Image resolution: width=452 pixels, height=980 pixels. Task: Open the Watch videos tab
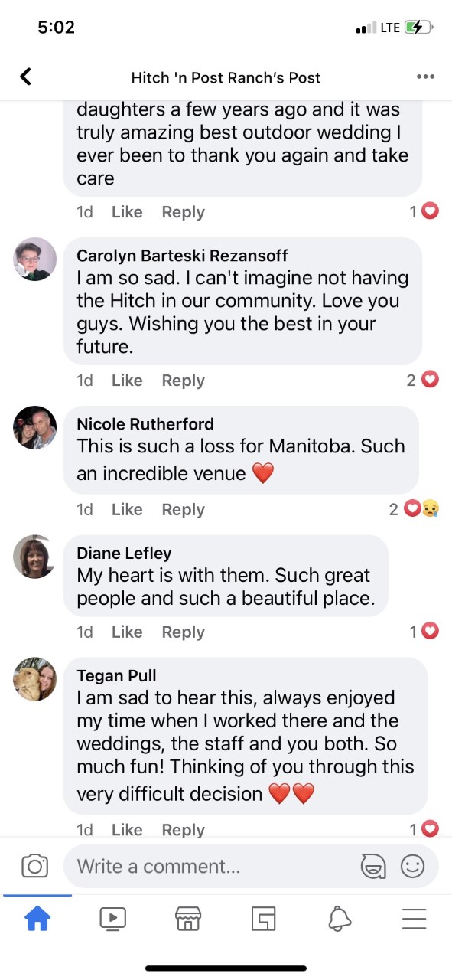113,917
